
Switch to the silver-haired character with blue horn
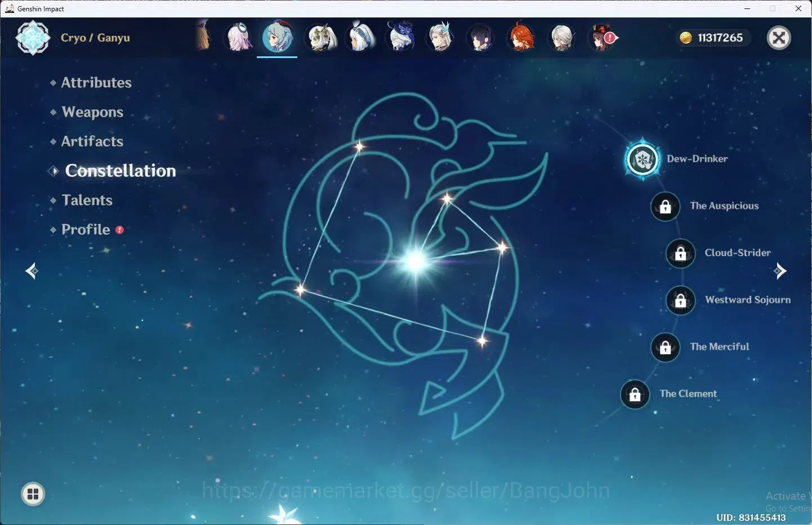click(441, 37)
